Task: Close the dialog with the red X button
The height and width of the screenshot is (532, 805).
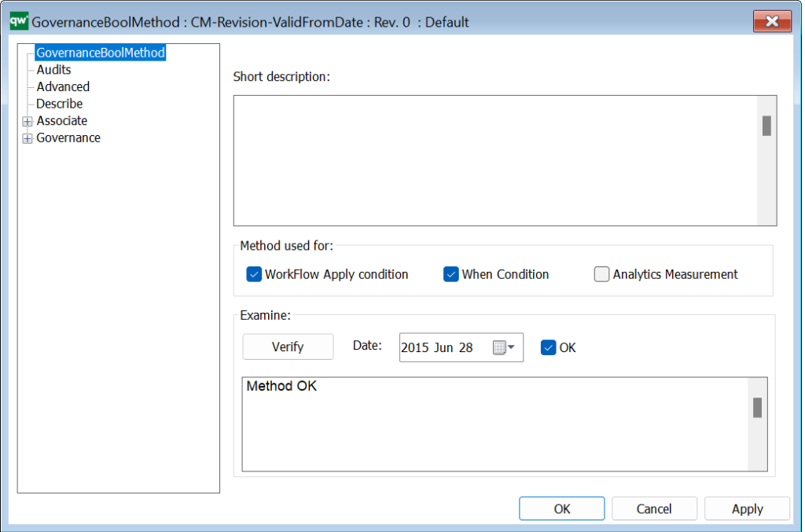Action: 771,22
